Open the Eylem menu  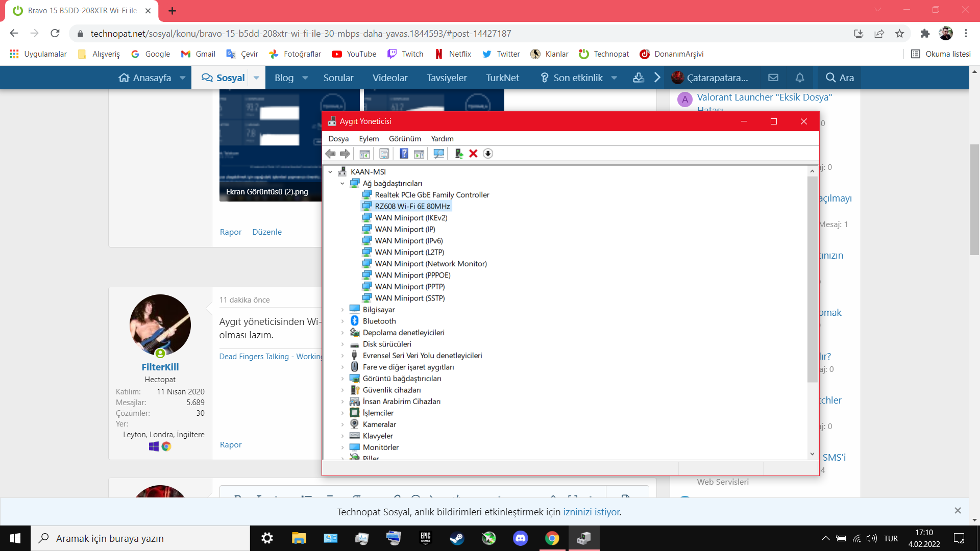tap(369, 139)
